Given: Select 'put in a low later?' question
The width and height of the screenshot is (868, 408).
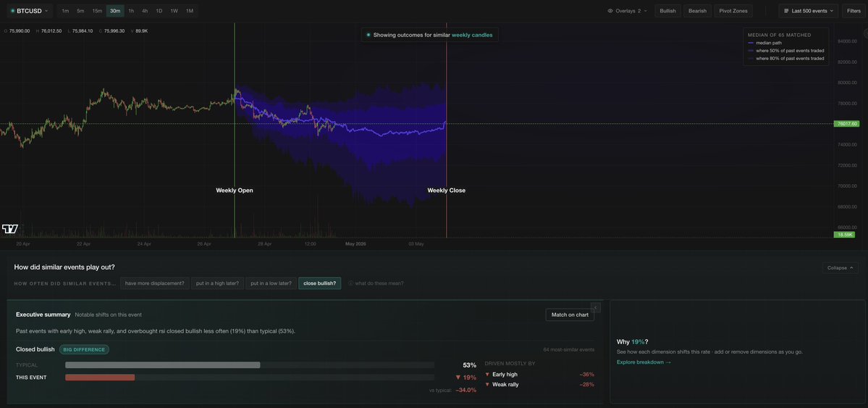Looking at the screenshot, I should [271, 283].
